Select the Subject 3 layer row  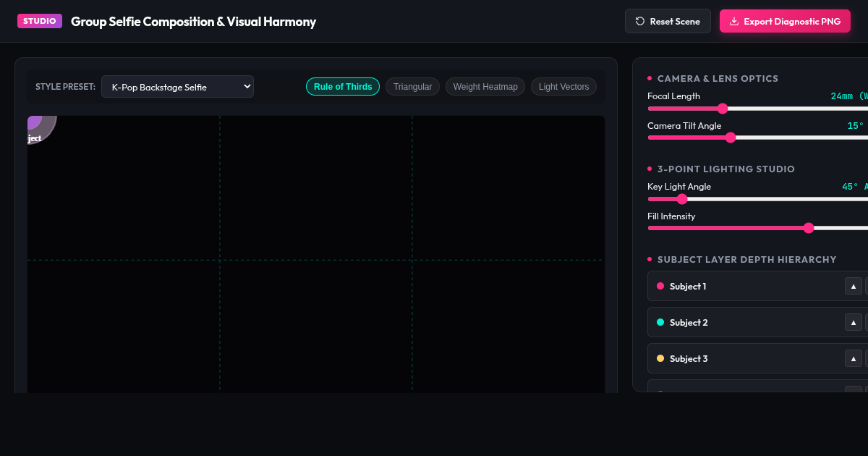(757, 358)
